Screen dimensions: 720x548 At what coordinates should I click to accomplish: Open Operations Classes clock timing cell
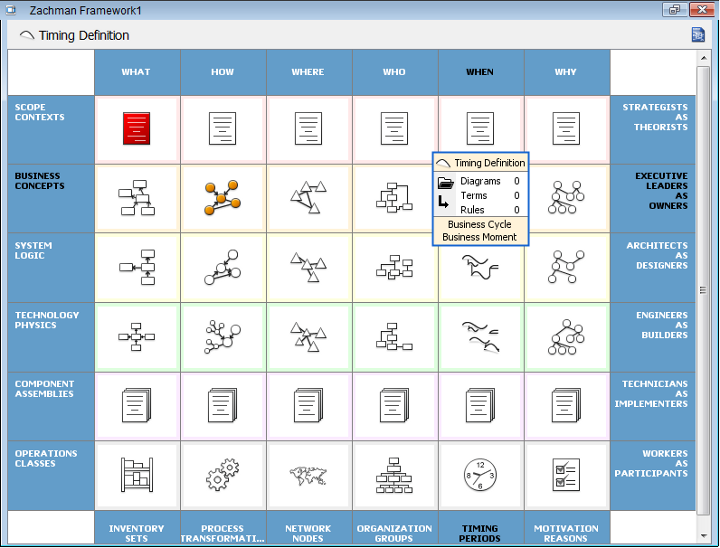(x=480, y=475)
